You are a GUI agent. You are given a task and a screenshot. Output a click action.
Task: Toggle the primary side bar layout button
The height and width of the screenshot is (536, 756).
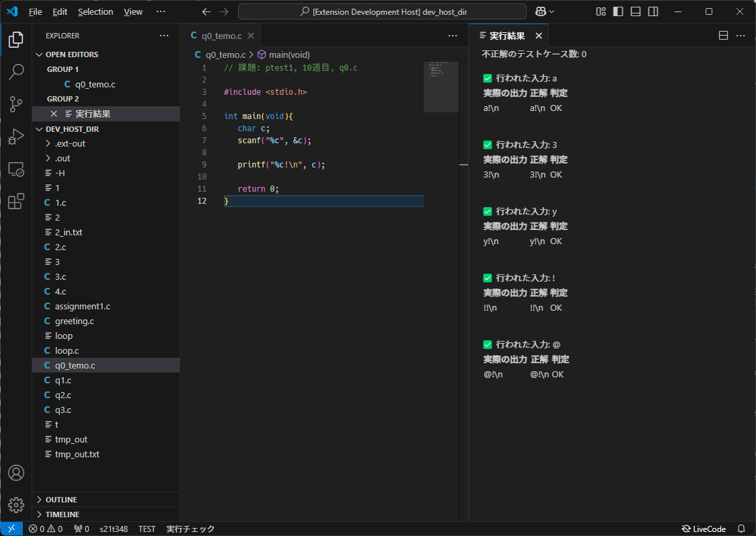click(618, 11)
